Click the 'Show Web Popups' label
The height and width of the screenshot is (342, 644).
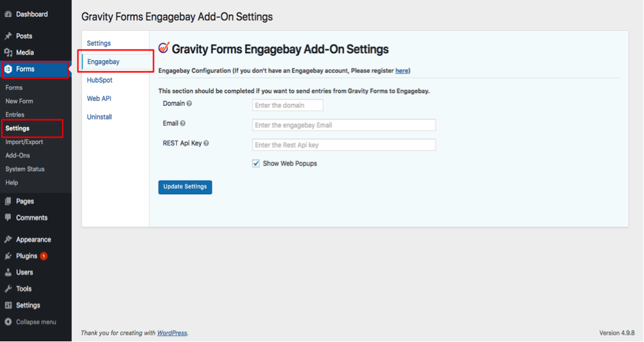point(290,163)
